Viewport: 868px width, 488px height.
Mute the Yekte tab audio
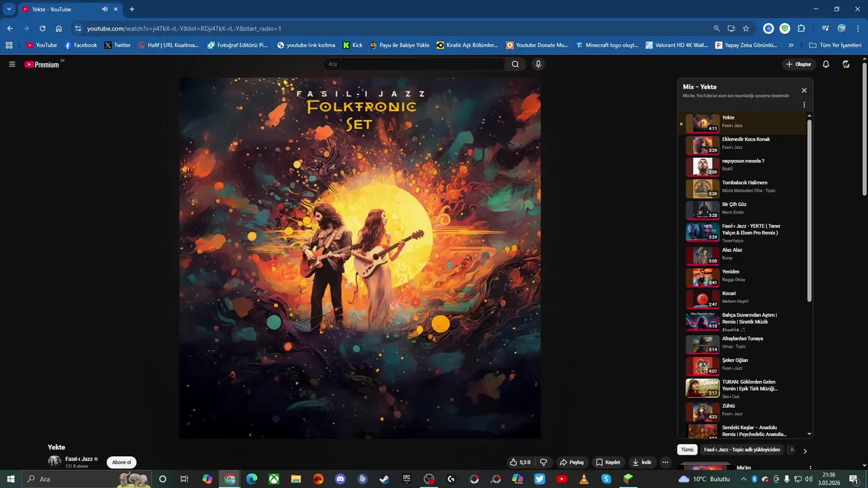104,9
